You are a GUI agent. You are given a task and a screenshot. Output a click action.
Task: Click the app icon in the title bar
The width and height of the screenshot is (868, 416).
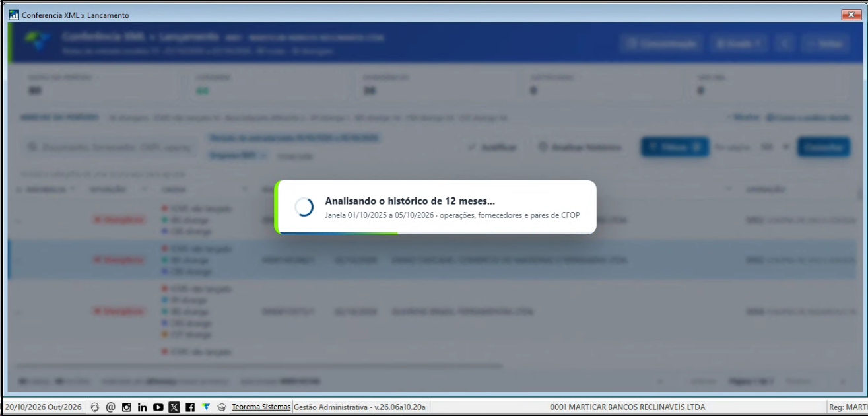coord(14,15)
